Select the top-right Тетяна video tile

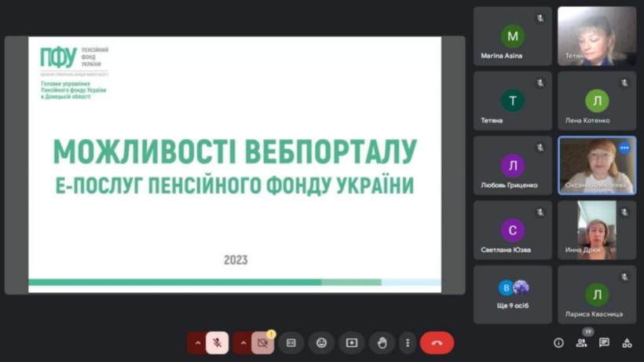(597, 36)
